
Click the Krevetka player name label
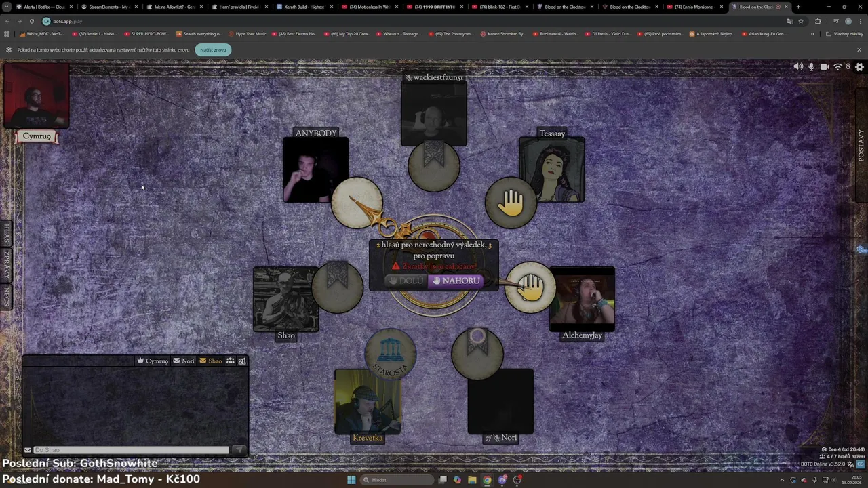pos(368,438)
